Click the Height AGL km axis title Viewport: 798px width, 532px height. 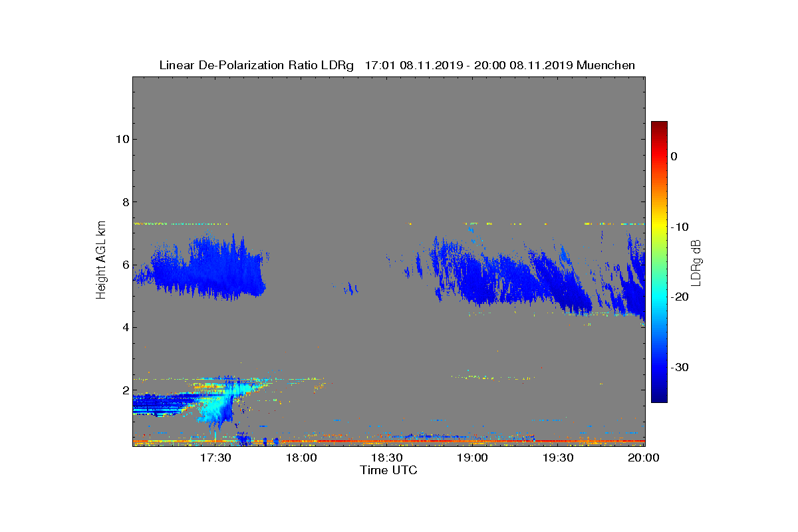click(101, 261)
